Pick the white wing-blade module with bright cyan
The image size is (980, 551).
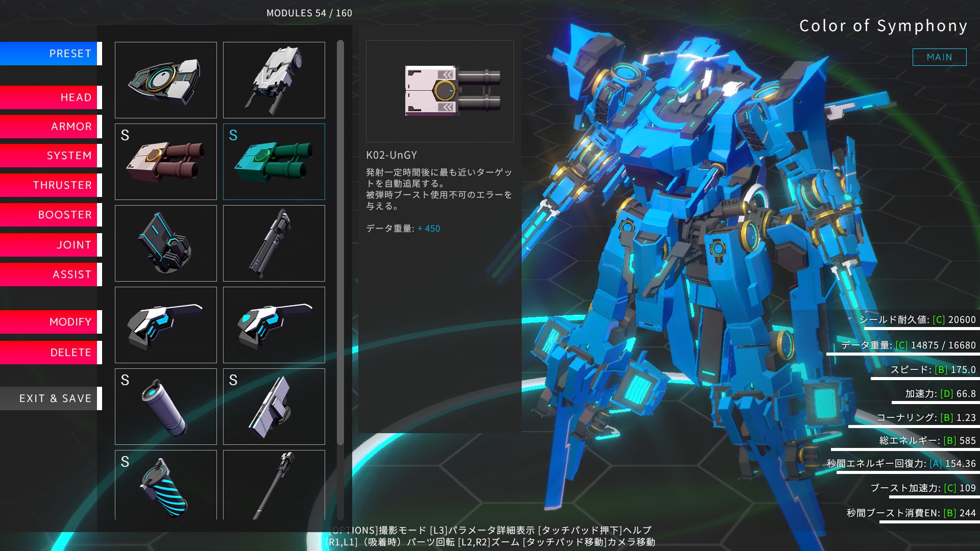(274, 325)
